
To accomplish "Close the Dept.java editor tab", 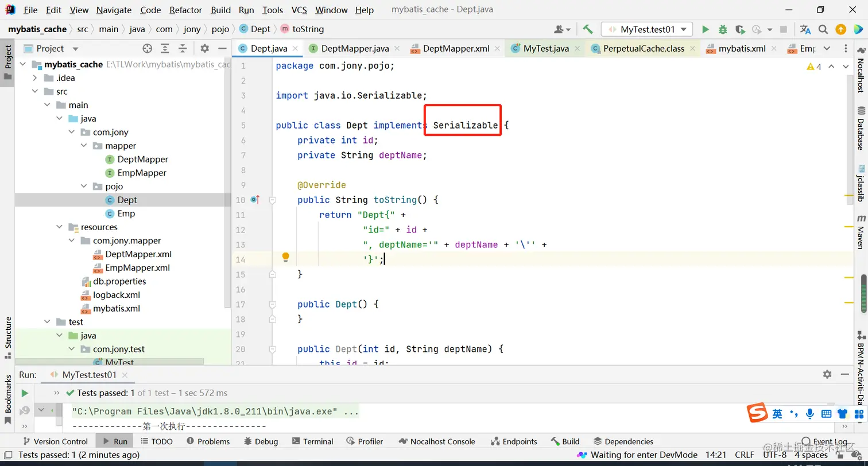I will [x=295, y=49].
